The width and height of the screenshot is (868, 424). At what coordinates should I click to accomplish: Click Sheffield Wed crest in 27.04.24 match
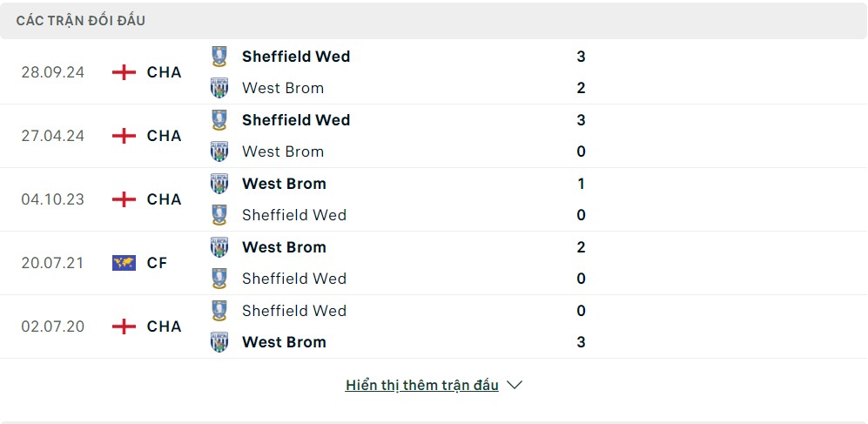coord(219,120)
